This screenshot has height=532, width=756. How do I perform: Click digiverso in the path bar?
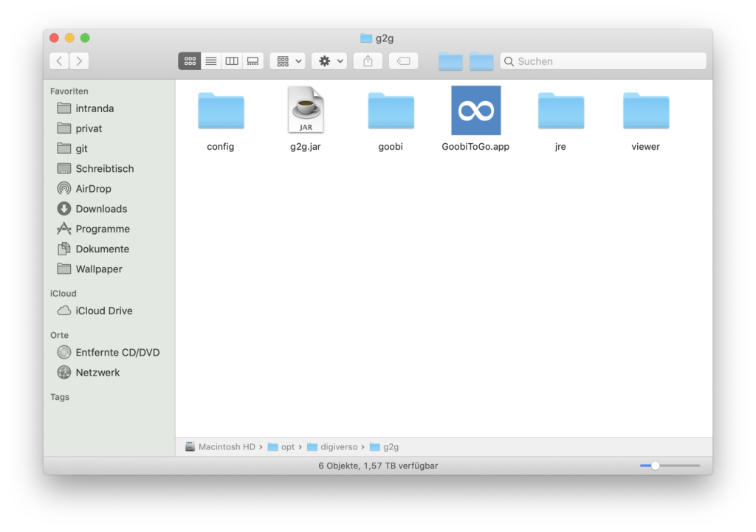pyautogui.click(x=333, y=446)
